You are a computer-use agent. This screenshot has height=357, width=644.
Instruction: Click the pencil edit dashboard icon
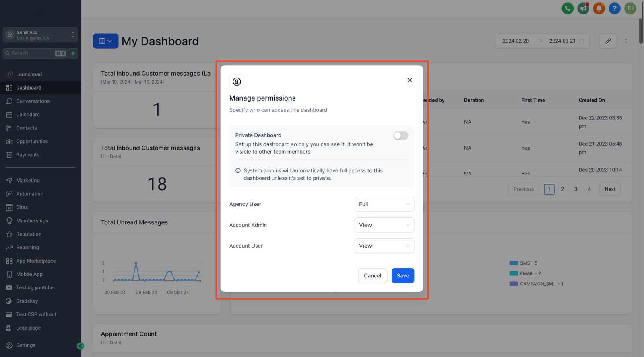point(608,41)
